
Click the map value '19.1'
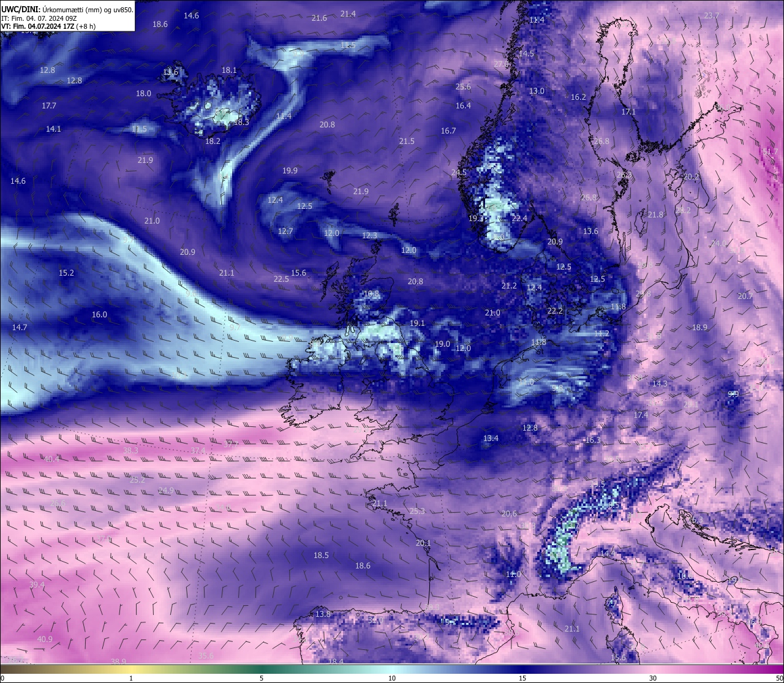[x=417, y=323]
